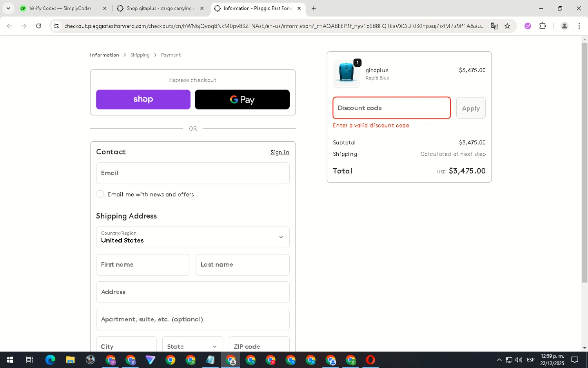Close the Shop gitaplus tab
This screenshot has width=588, height=368.
(202, 8)
